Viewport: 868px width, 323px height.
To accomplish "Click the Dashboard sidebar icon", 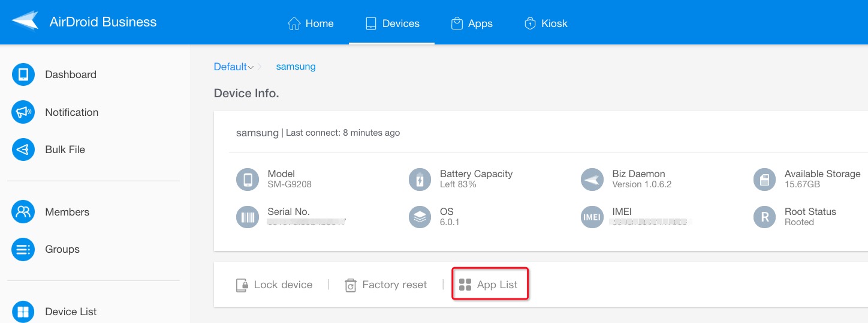I will coord(23,74).
